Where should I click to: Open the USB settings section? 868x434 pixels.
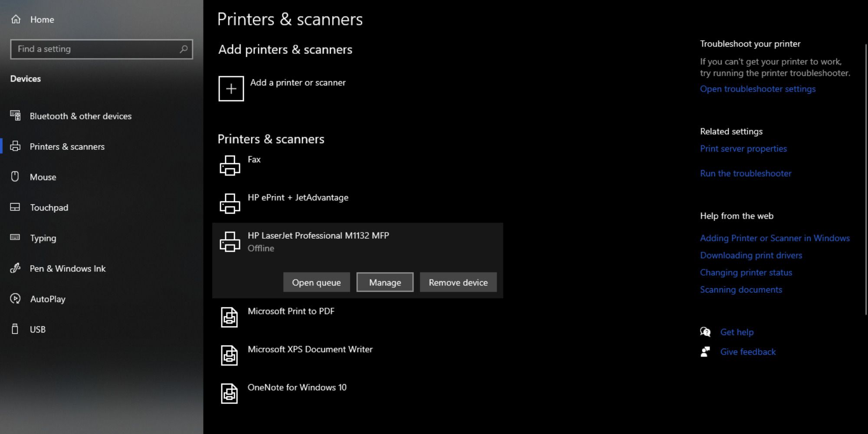38,329
